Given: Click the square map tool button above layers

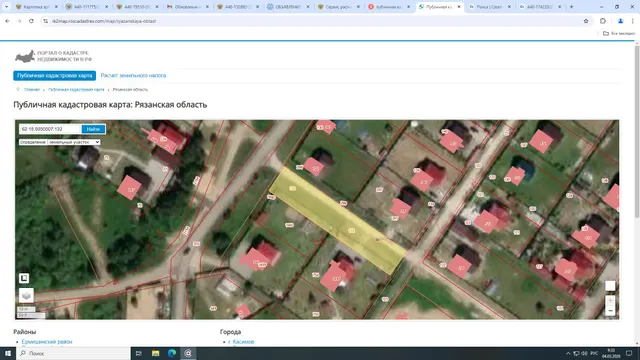Looking at the screenshot, I should (24, 278).
